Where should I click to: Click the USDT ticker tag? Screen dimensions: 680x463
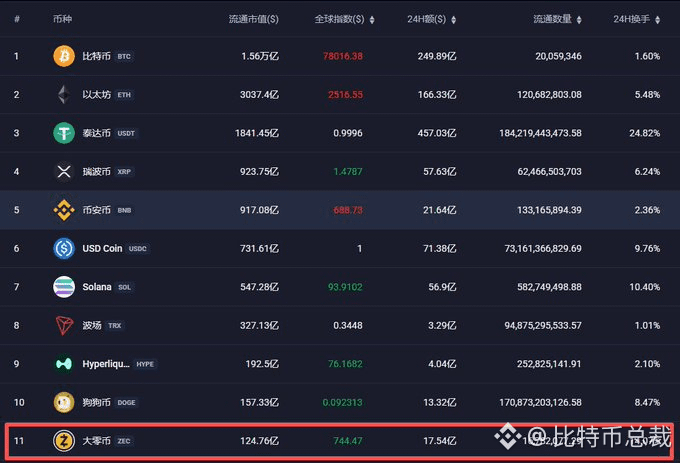126,134
